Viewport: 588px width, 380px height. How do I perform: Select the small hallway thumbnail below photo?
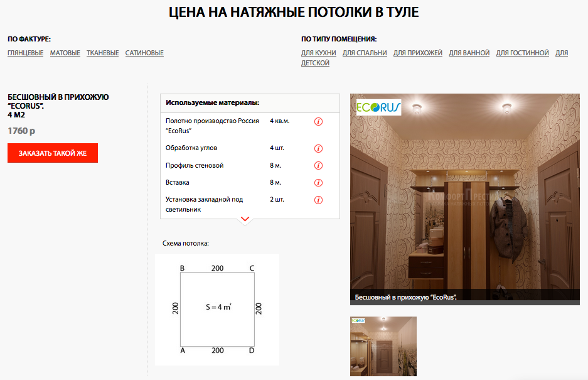383,346
